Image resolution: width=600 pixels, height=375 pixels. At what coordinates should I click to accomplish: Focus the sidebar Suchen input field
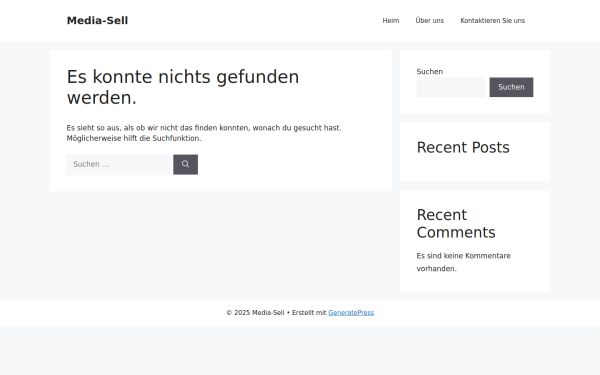451,87
